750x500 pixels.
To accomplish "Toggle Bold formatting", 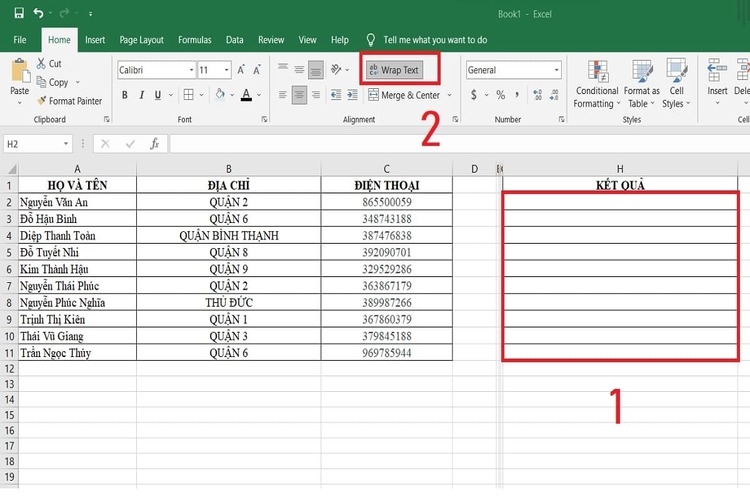I will click(x=124, y=95).
